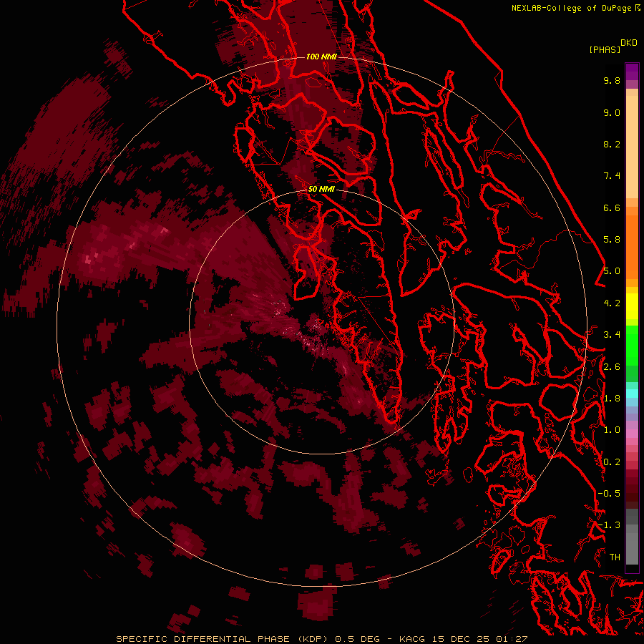Click the -0.5 legend value
This screenshot has width=644, height=644.
pos(609,494)
